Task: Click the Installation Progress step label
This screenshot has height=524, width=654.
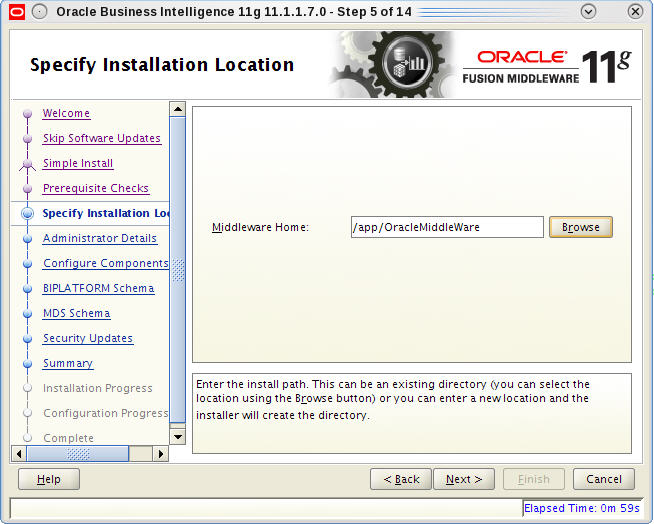Action: [98, 388]
